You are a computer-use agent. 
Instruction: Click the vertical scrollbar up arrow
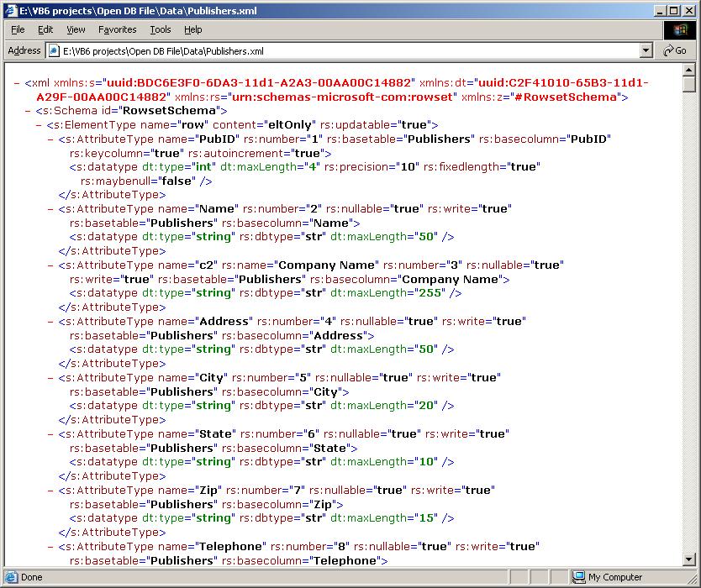pyautogui.click(x=689, y=71)
